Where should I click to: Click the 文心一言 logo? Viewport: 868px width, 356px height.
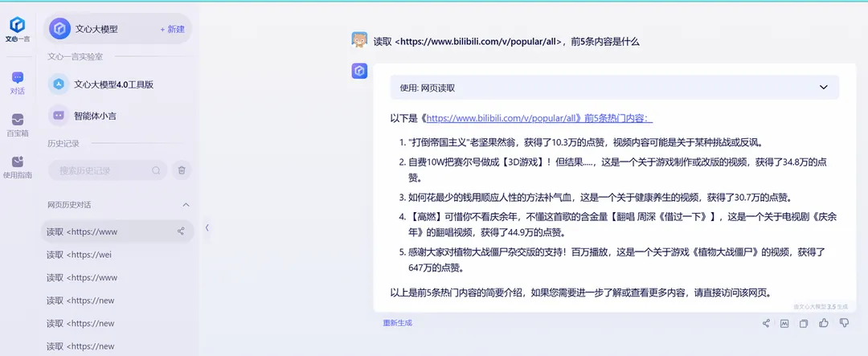coord(18,29)
